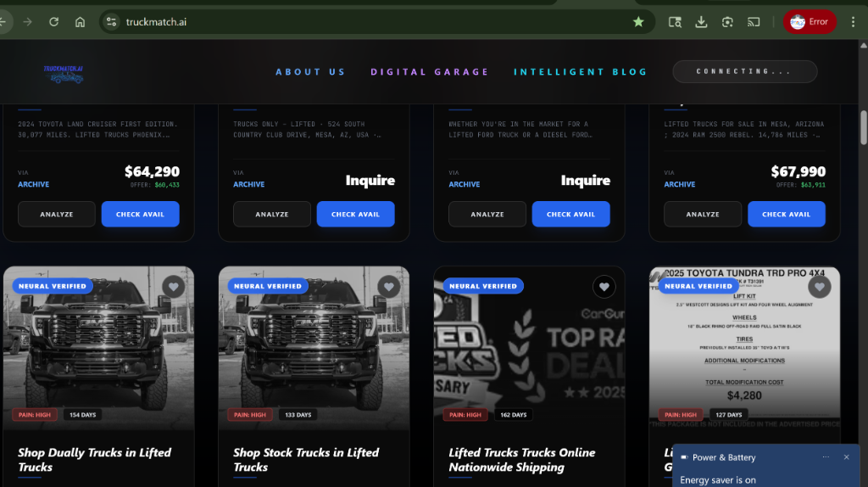The image size is (868, 487).
Task: Click Check Avail on the $67,990 listing
Action: (x=786, y=214)
